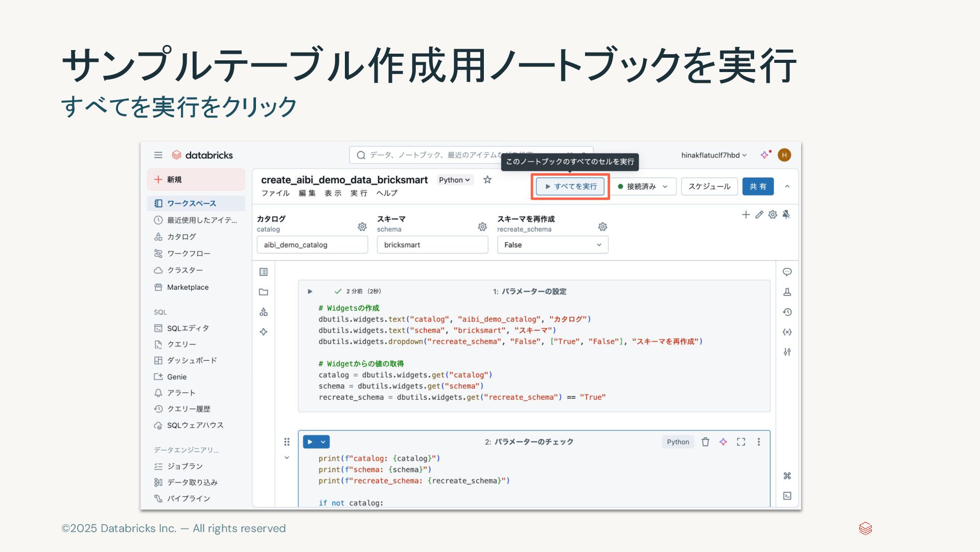
Task: Expand cell 2 to full screen
Action: click(x=741, y=442)
